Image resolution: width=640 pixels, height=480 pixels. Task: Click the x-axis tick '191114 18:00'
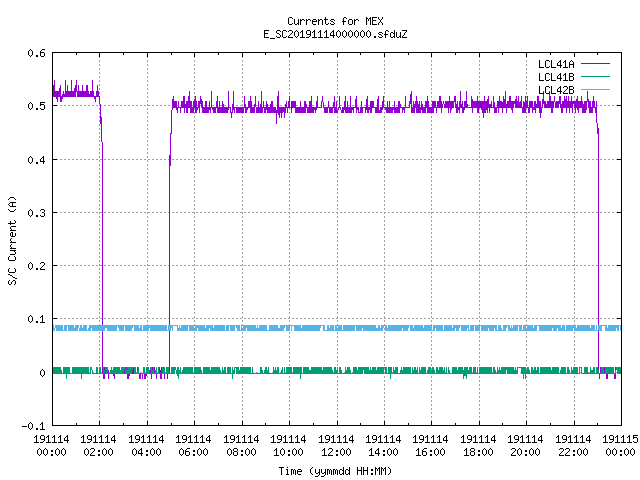click(x=478, y=446)
